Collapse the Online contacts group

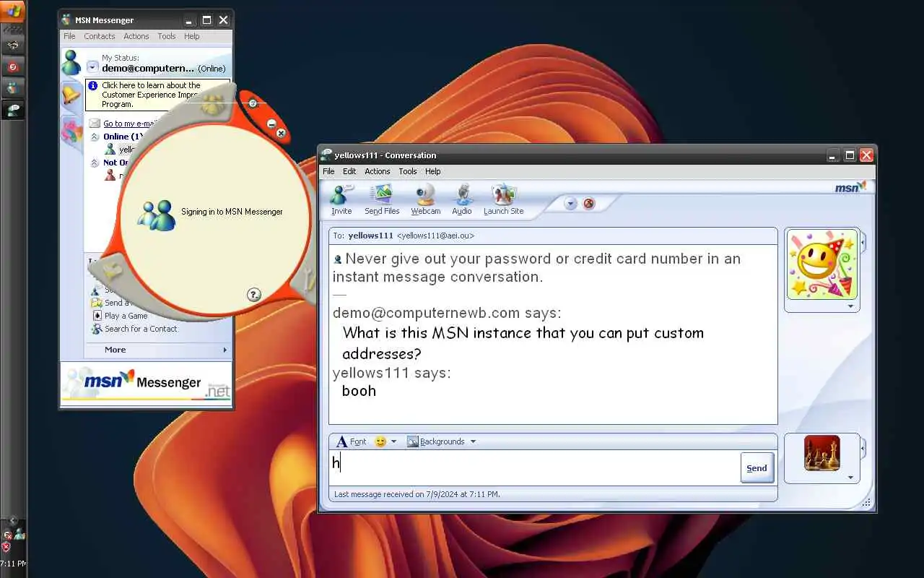pos(95,137)
